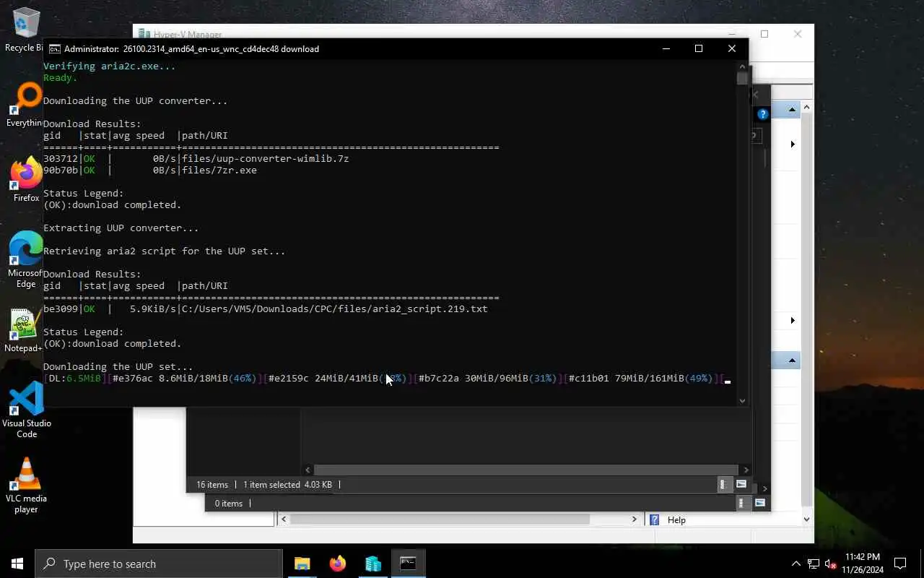Screen dimensions: 924x578
Task: Click the command prompt title bar icon
Action: 54,49
